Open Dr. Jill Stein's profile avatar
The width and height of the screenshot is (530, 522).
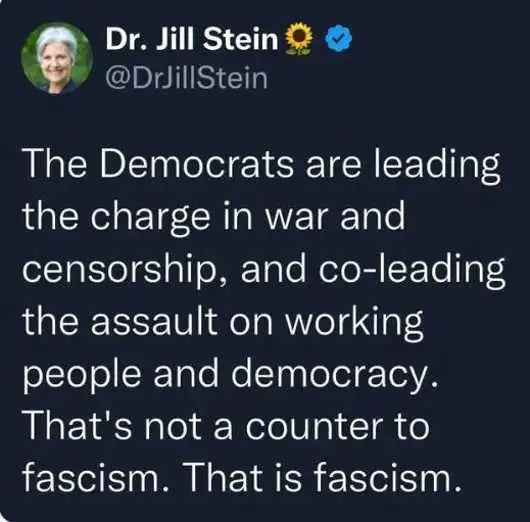coord(57,58)
